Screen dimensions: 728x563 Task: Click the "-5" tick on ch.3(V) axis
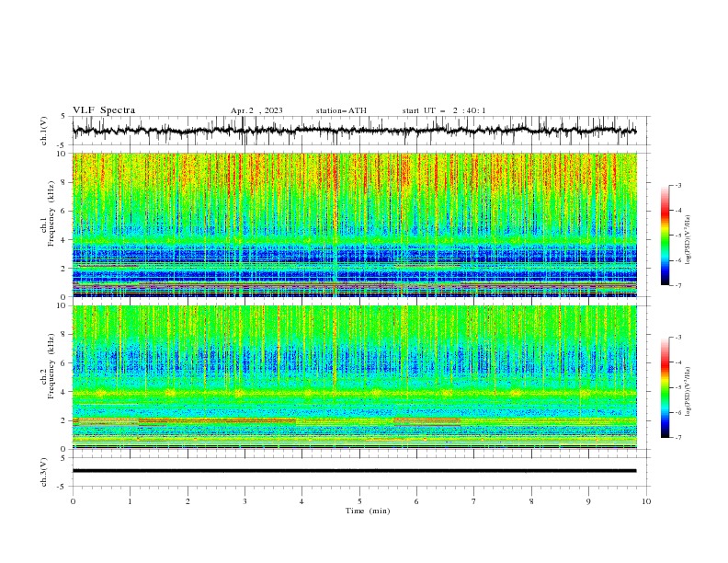pos(63,487)
